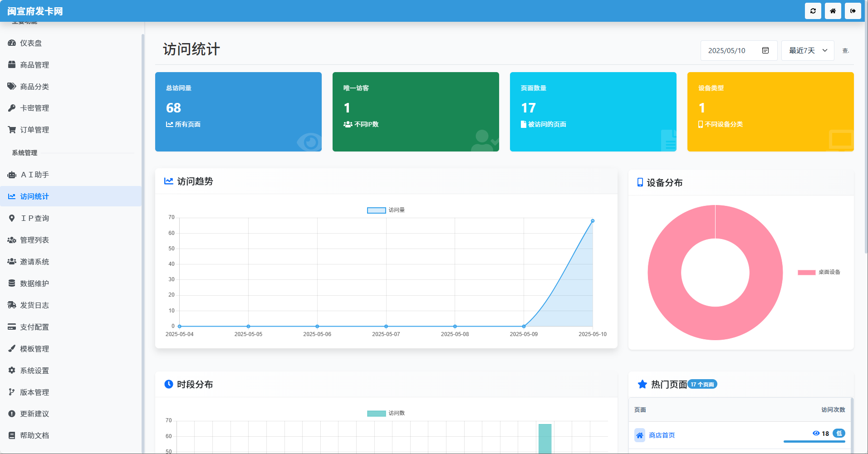Click the 邀请系统 users icon
Image resolution: width=868 pixels, height=454 pixels.
click(12, 262)
